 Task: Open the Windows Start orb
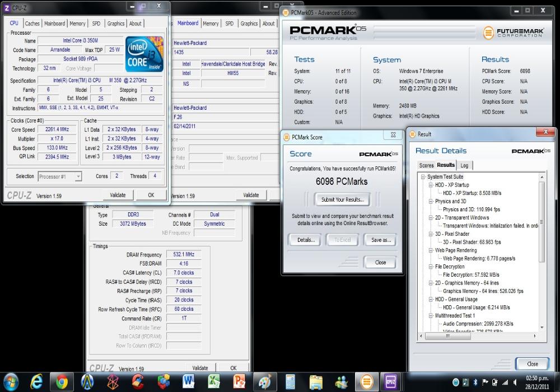11,382
